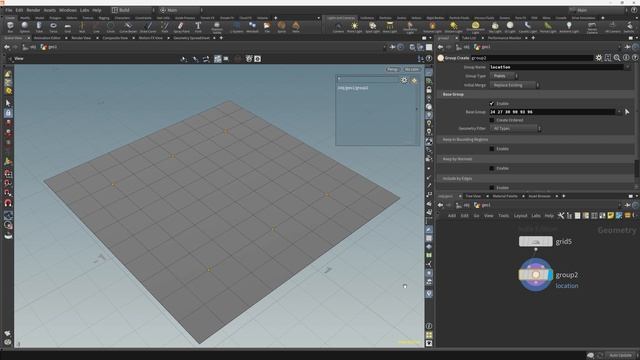Viewport: 640px width, 360px height.
Task: Toggle the lock icon in viewport right toolbar
Action: point(429,89)
